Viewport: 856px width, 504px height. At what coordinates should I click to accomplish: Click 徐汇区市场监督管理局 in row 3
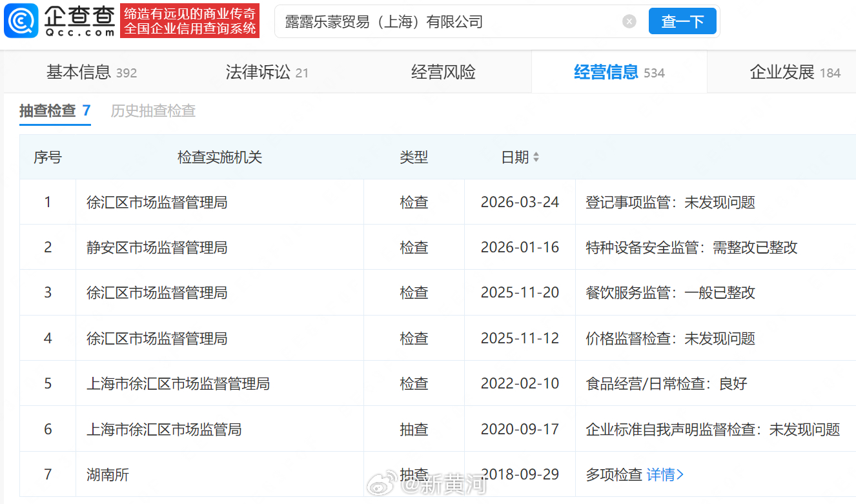(x=157, y=293)
